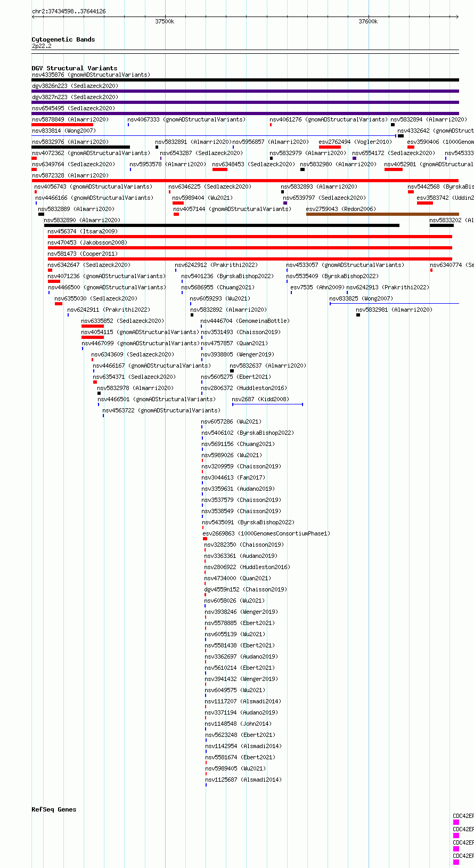Click the esv2759043 Redon2006 brown bar
Image resolution: width=474 pixels, height=868 pixels.
(x=382, y=214)
